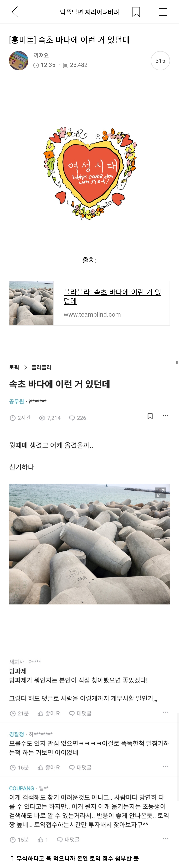Screen dimensions: 179x868
Task: Select the 블라블라 breadcrumb
Action: tap(41, 367)
